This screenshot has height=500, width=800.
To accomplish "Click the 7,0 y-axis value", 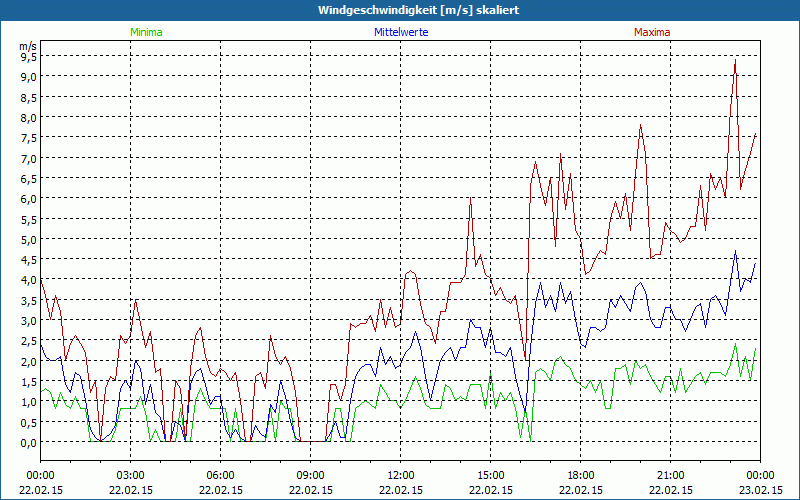I will (28, 159).
